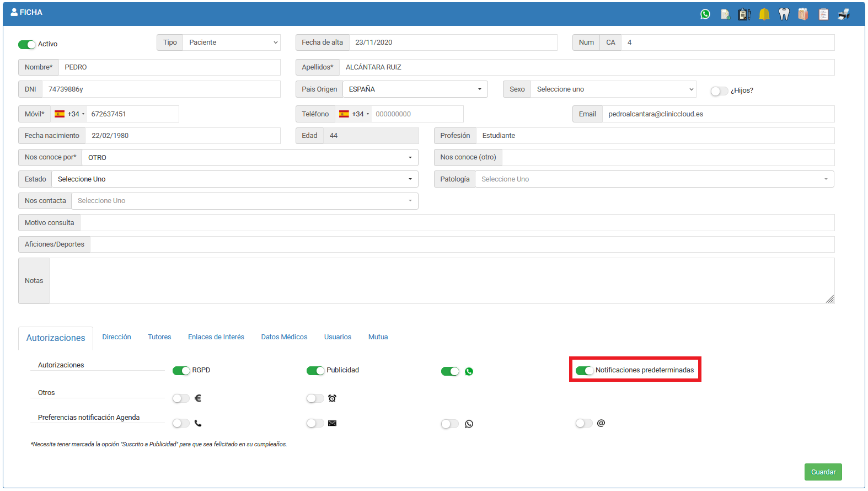This screenshot has height=491, width=868.
Task: Open the Pais Origen dropdown
Action: 415,89
